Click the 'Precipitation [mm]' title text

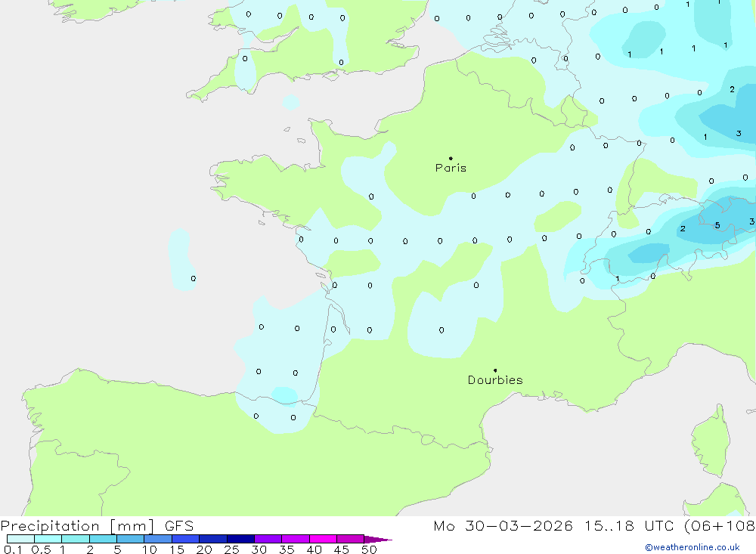click(77, 526)
